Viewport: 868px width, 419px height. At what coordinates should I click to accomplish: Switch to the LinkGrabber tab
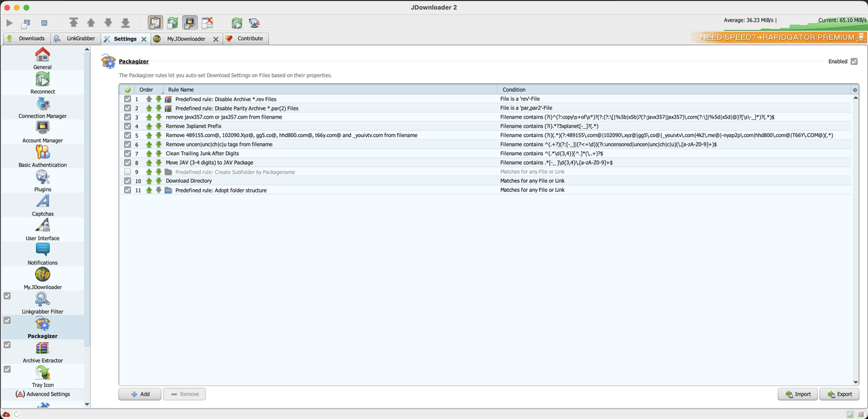click(x=75, y=39)
